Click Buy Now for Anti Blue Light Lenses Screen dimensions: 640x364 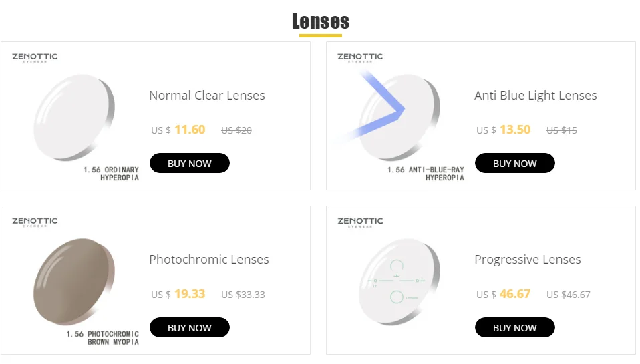click(x=514, y=163)
